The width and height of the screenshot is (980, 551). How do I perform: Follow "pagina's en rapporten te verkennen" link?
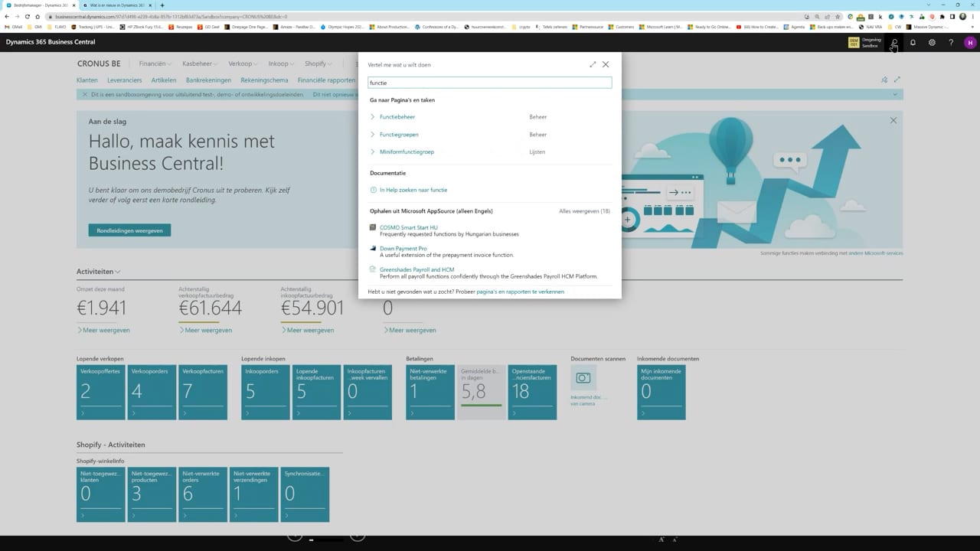[520, 292]
